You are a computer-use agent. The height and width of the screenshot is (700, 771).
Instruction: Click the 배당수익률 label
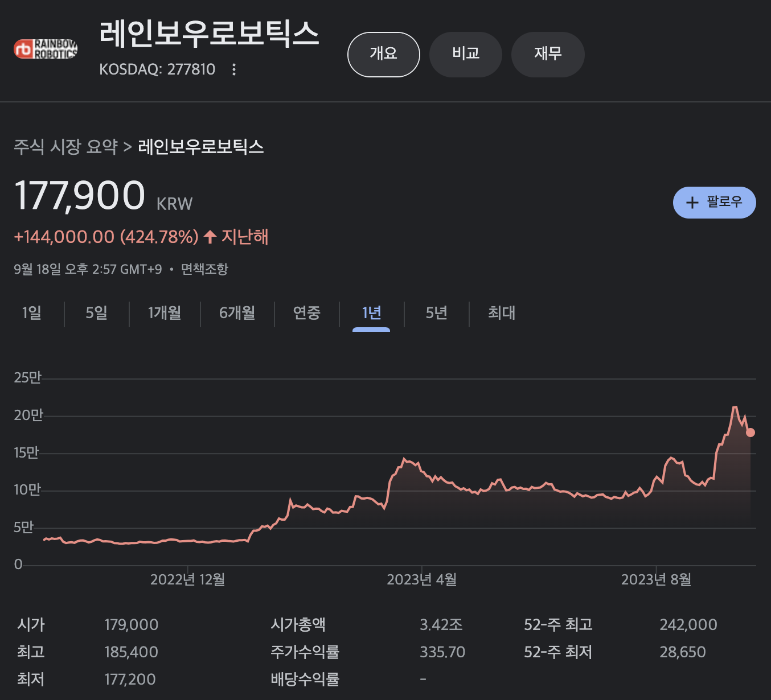click(x=305, y=680)
